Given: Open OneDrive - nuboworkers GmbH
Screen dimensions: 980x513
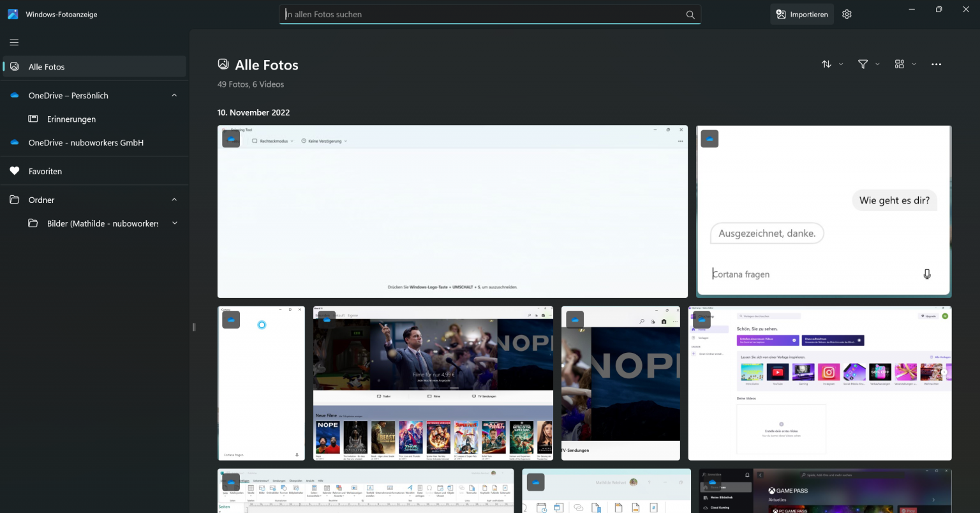Looking at the screenshot, I should [85, 142].
